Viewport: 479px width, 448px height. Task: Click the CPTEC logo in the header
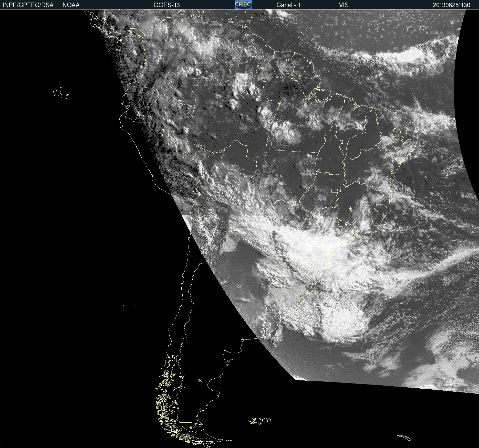pos(243,5)
